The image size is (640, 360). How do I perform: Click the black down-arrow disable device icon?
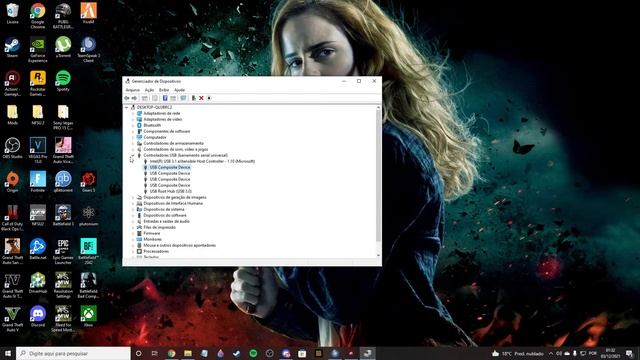[x=209, y=98]
